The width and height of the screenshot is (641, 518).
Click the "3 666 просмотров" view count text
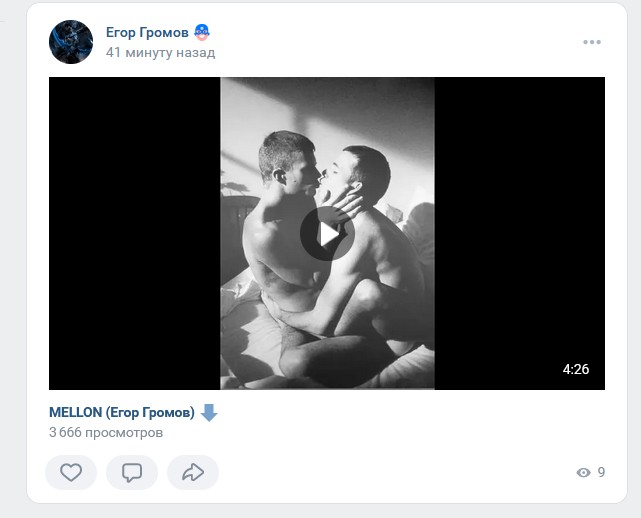tap(105, 433)
